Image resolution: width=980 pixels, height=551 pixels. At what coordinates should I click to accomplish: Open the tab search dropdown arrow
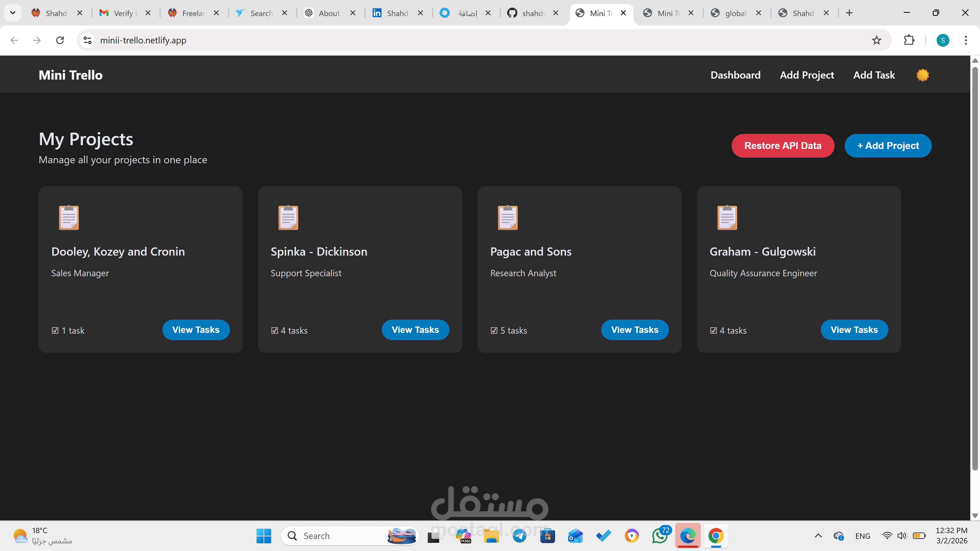click(13, 12)
